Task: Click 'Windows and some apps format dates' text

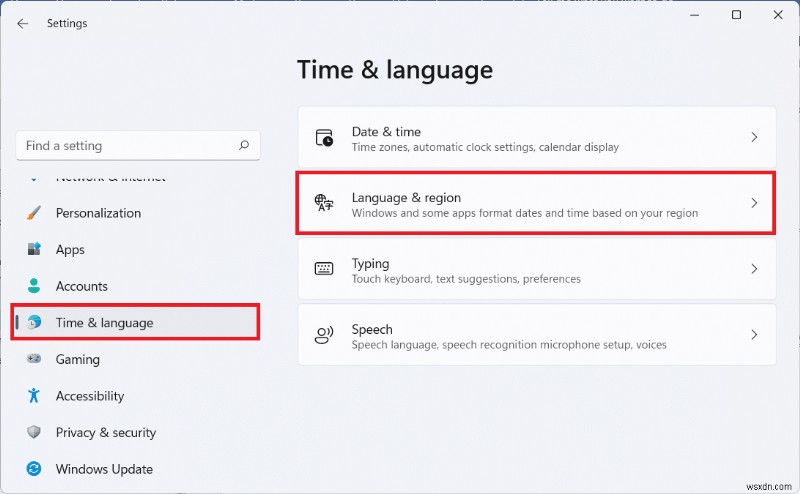Action: coord(524,213)
